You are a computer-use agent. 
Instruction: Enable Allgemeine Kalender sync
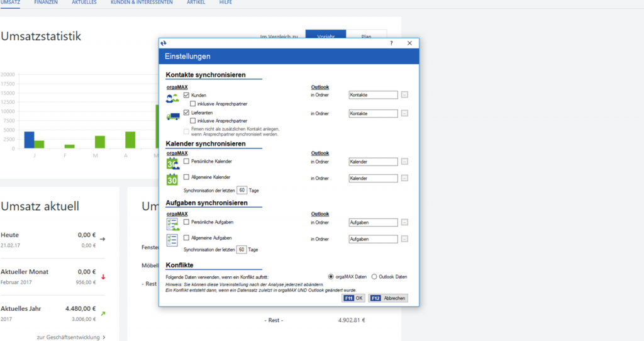coord(186,177)
